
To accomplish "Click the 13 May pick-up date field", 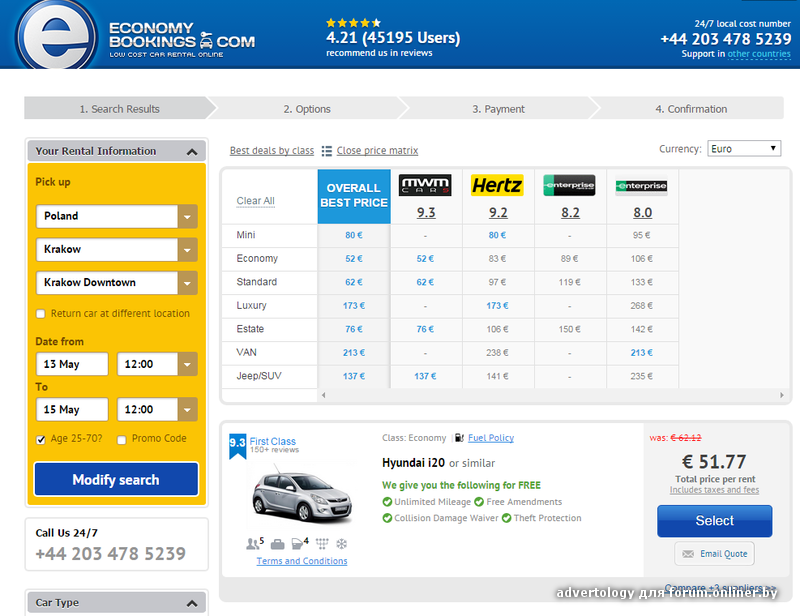I will click(x=71, y=365).
